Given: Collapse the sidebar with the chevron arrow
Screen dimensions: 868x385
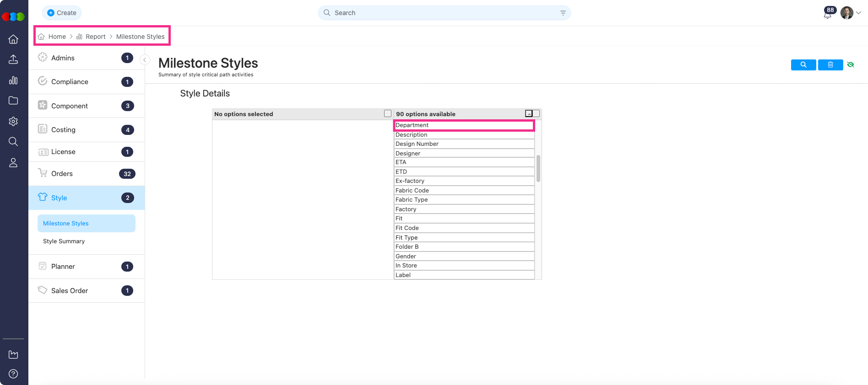Looking at the screenshot, I should [x=145, y=60].
